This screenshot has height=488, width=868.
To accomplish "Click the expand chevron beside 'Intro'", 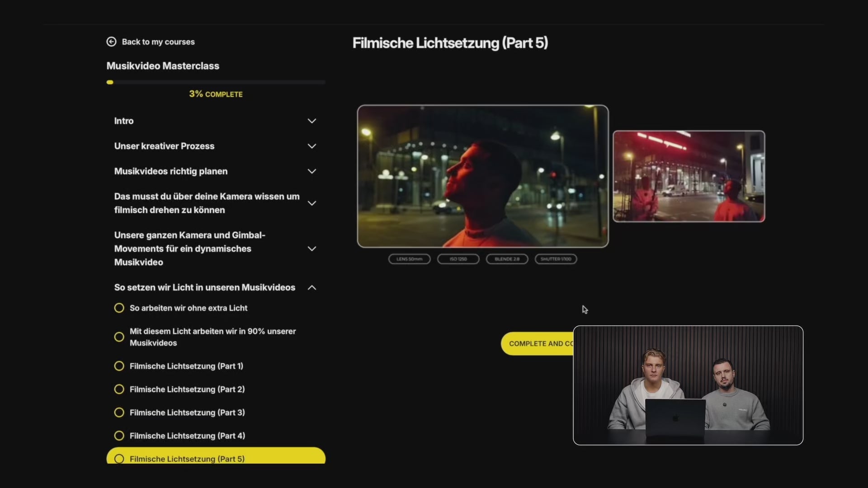I will tap(312, 121).
